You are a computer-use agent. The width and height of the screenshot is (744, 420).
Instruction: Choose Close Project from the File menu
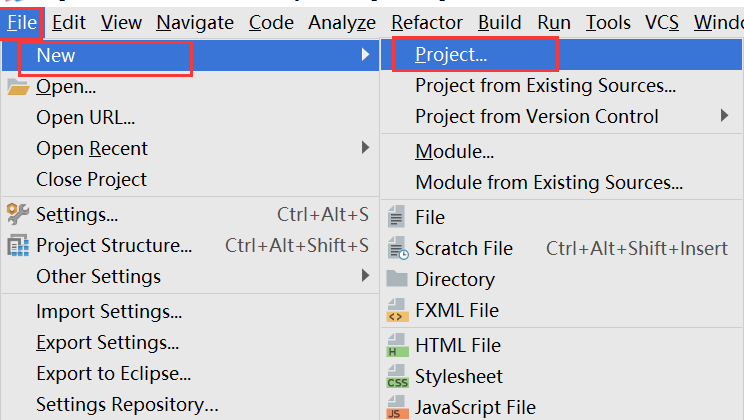pyautogui.click(x=91, y=180)
